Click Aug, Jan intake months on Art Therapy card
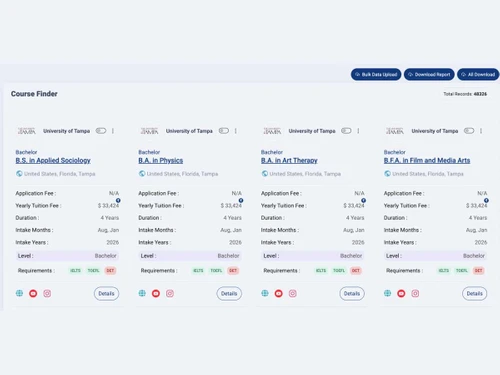 (354, 230)
